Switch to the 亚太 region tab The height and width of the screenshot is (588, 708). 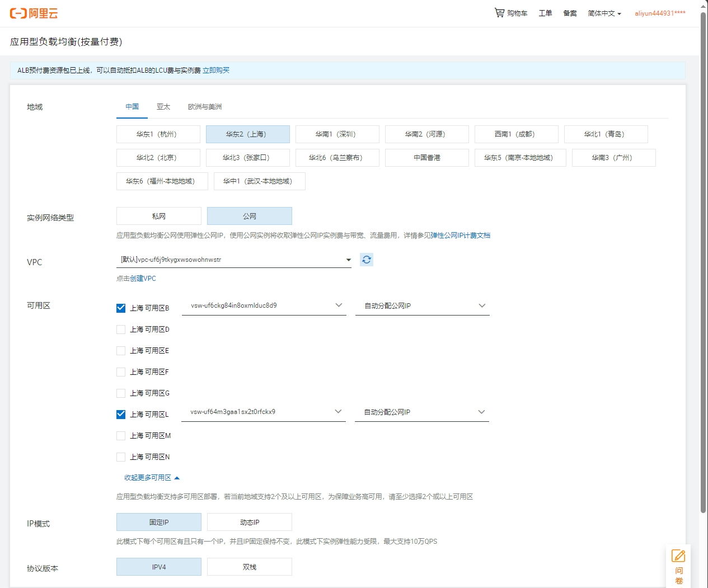(163, 107)
